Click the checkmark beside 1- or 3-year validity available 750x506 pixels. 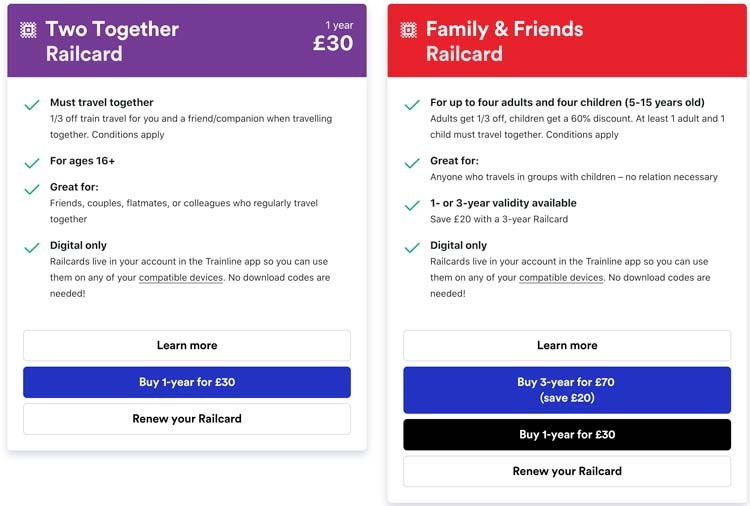coord(412,206)
